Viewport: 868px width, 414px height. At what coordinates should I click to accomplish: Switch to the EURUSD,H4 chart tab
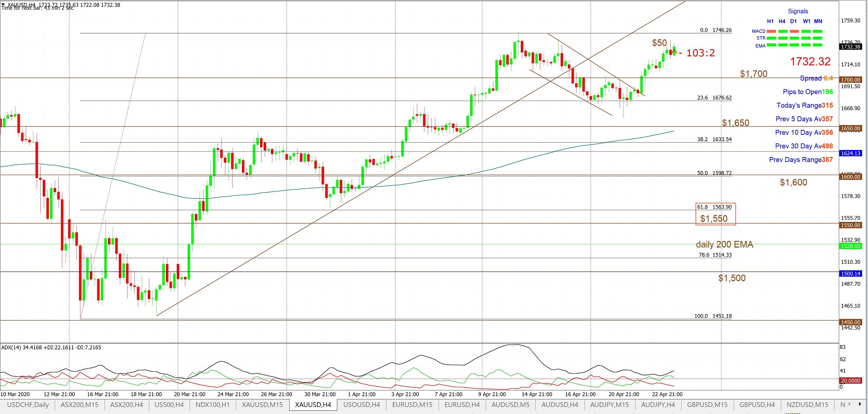(462, 405)
